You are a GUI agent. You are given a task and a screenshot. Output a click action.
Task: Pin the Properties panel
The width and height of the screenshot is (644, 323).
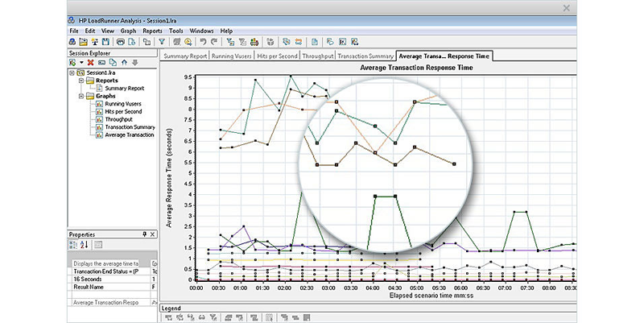coord(143,234)
